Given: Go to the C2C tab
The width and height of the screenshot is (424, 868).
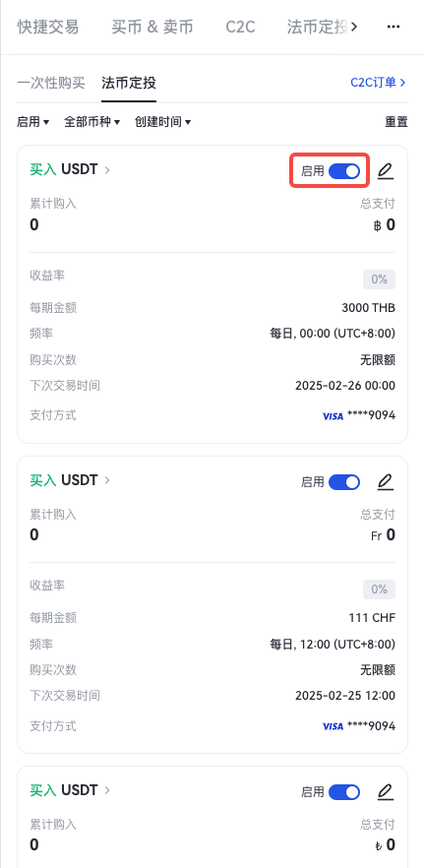Looking at the screenshot, I should coord(240,27).
